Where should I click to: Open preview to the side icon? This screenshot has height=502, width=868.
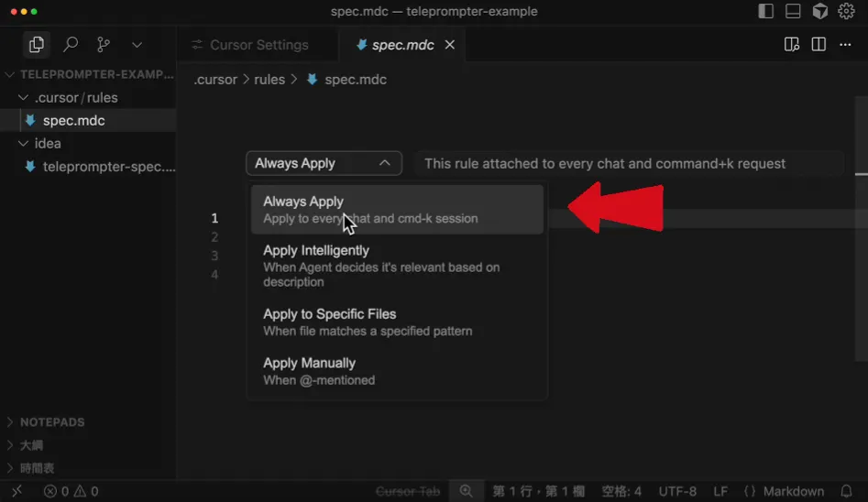tap(792, 45)
